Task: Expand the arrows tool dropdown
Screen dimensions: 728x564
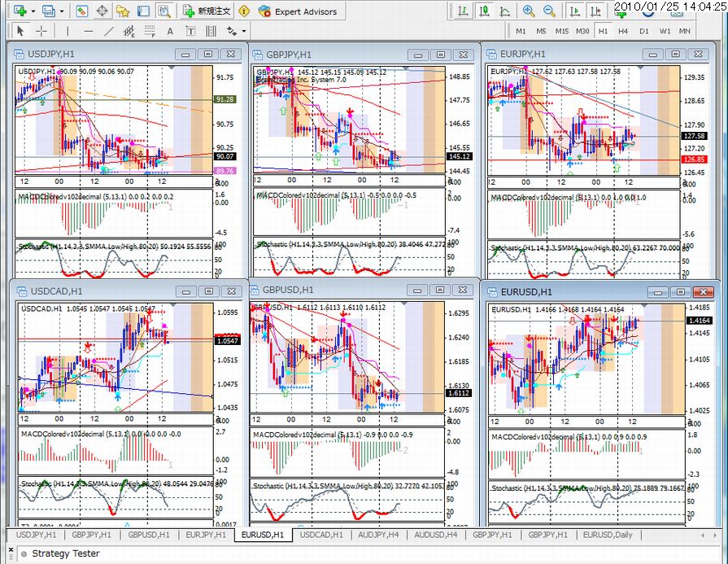Action: (244, 32)
